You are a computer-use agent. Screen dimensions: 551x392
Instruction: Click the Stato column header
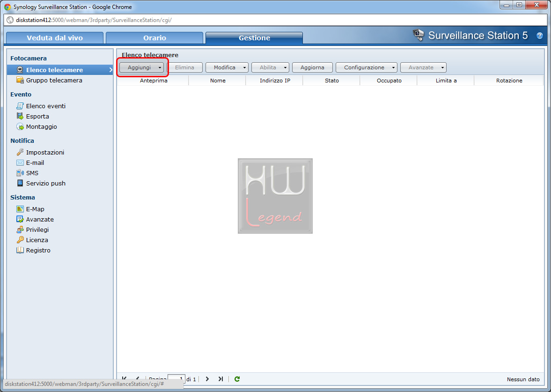tap(332, 81)
